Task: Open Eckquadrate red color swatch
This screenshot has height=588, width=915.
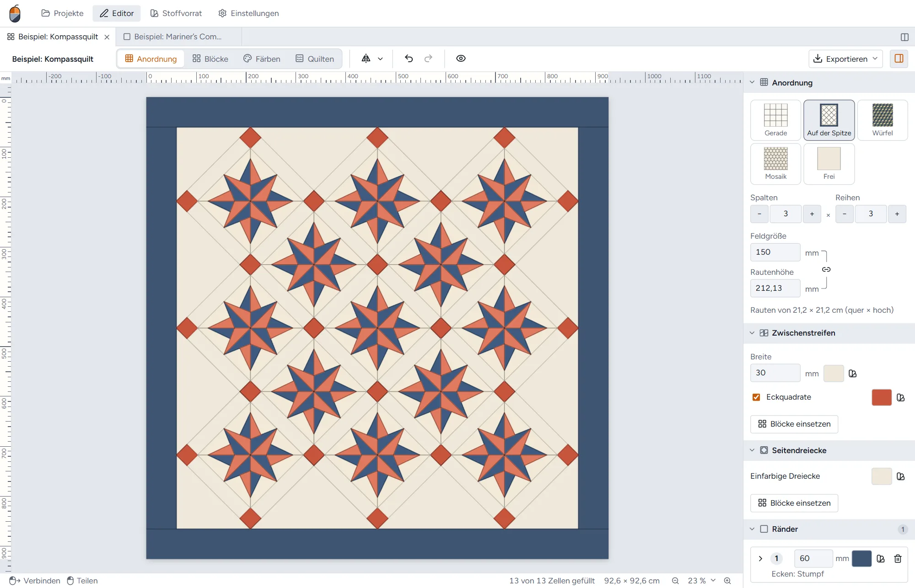Action: [x=882, y=397]
